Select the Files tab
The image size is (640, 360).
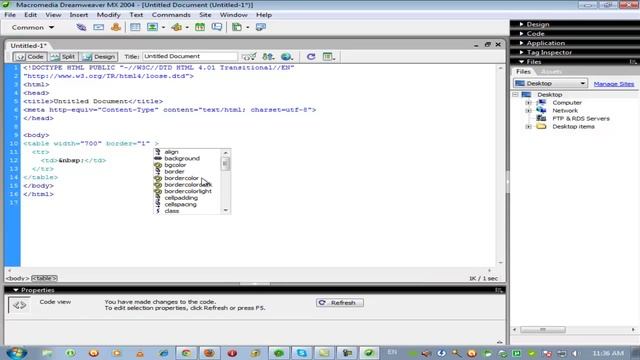click(523, 71)
